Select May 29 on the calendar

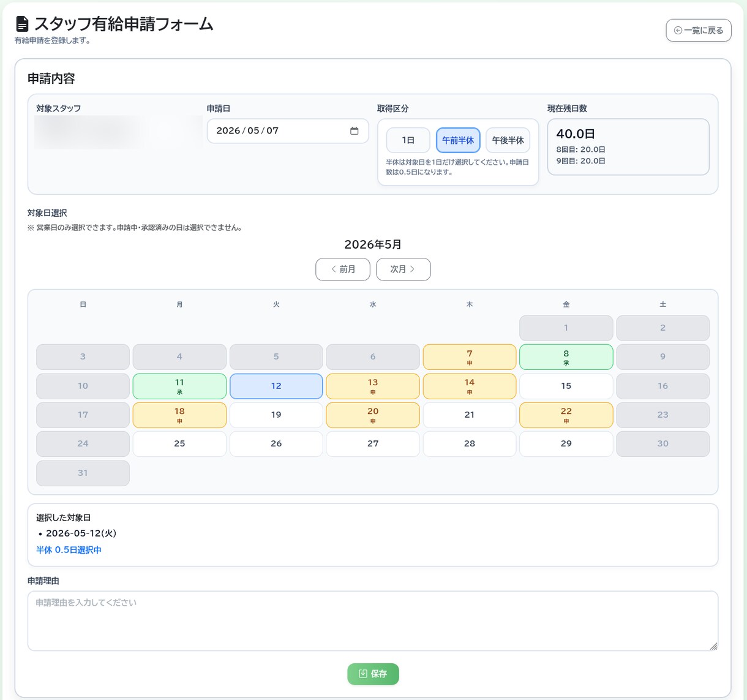pyautogui.click(x=566, y=443)
